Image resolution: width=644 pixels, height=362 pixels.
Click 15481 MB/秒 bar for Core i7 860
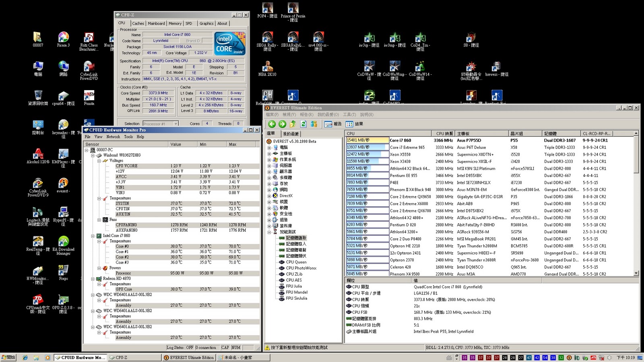coord(367,140)
